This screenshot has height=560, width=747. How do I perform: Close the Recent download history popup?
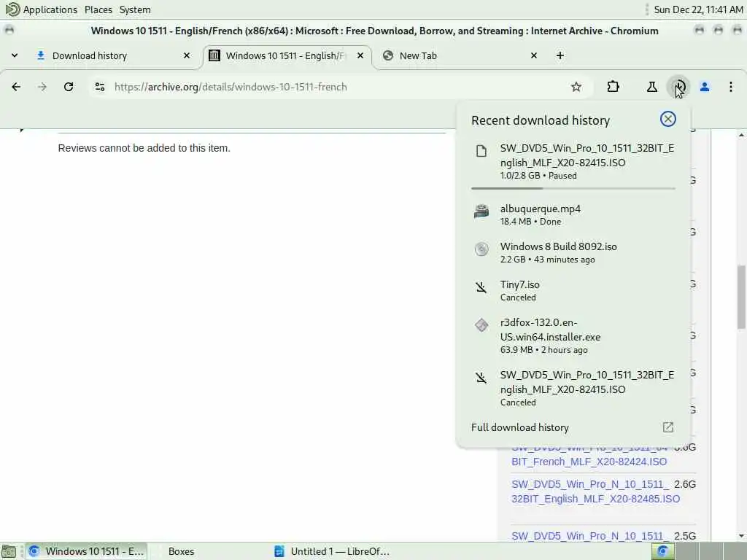[x=668, y=119]
